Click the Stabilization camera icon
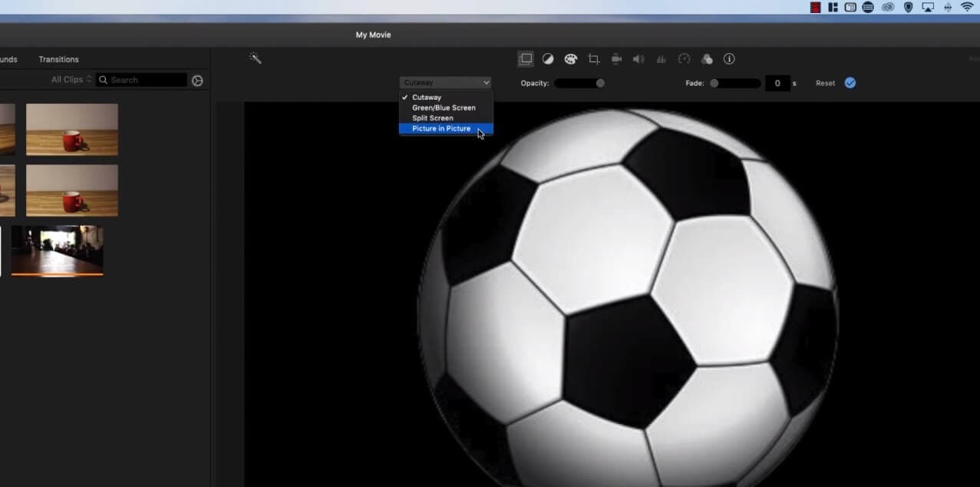This screenshot has height=487, width=980. [615, 58]
